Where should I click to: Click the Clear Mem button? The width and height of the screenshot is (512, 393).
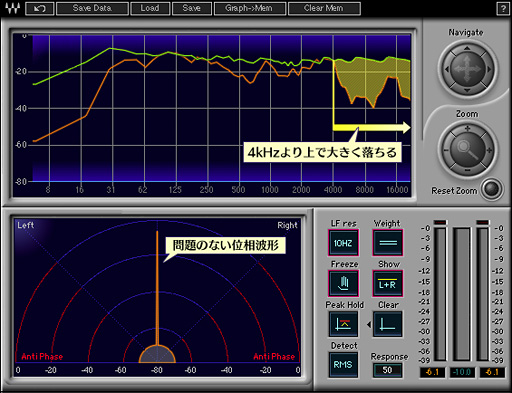click(x=324, y=8)
